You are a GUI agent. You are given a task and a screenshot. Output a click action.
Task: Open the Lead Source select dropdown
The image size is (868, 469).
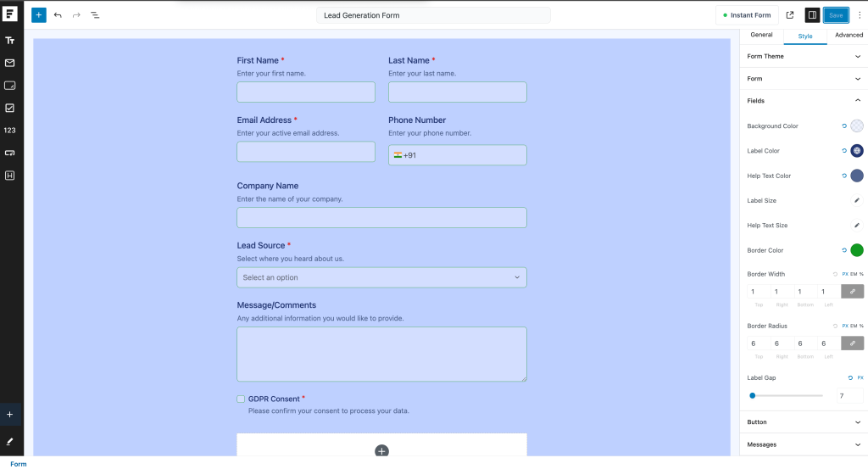point(381,277)
